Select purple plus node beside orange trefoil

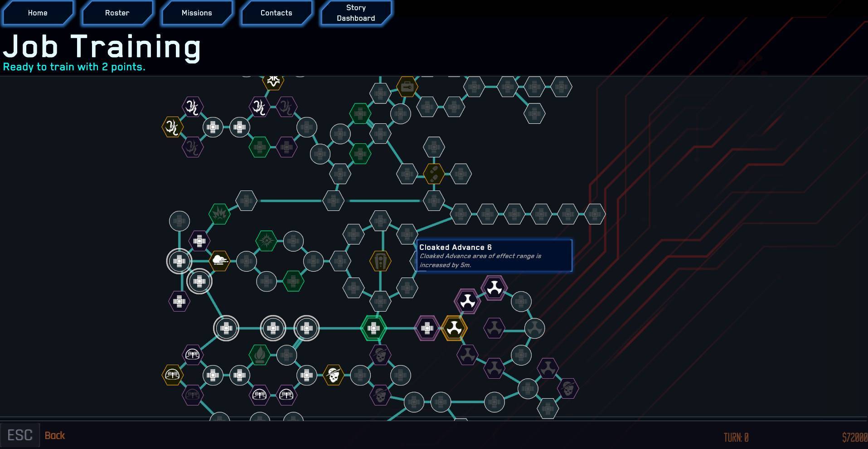point(427,328)
